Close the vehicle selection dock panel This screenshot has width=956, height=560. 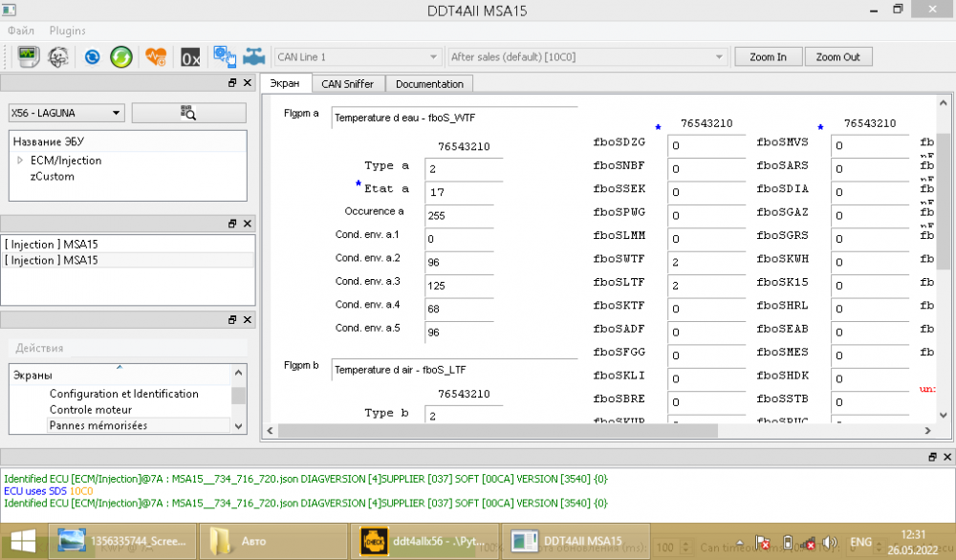click(247, 83)
